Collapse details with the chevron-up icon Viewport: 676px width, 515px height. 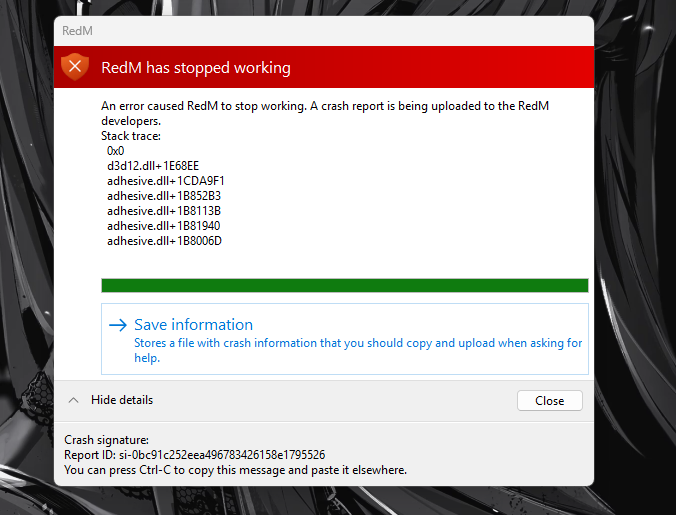pyautogui.click(x=74, y=400)
